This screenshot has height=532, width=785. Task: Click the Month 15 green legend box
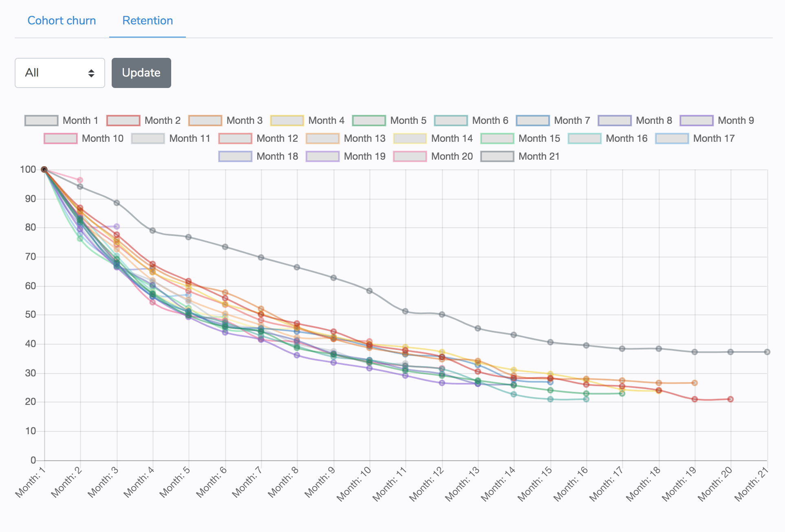(497, 138)
